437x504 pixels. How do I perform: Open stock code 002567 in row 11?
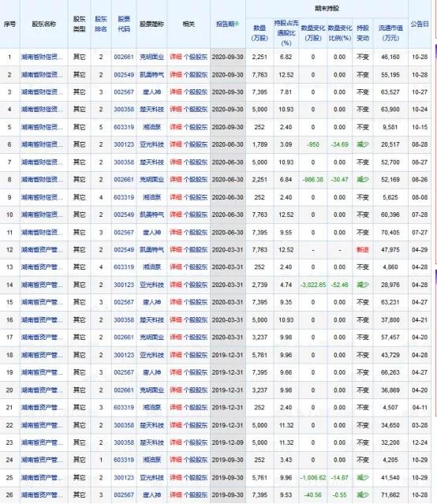(x=124, y=232)
